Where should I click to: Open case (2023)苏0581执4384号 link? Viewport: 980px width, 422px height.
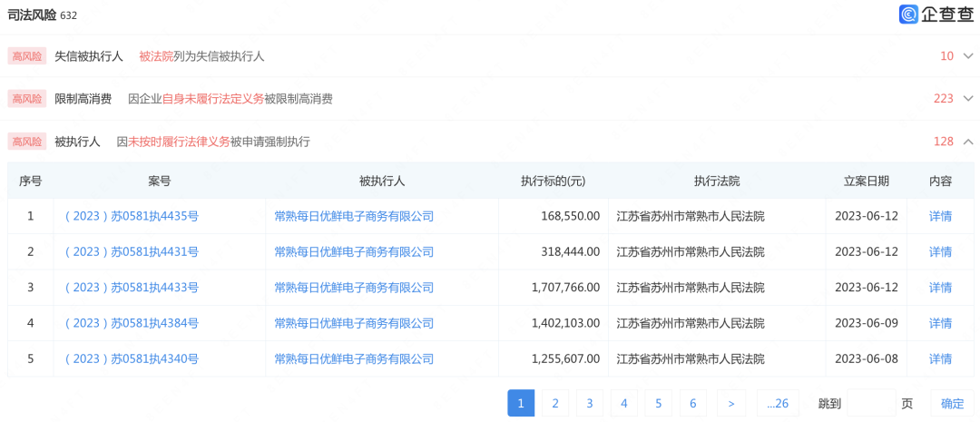click(132, 323)
